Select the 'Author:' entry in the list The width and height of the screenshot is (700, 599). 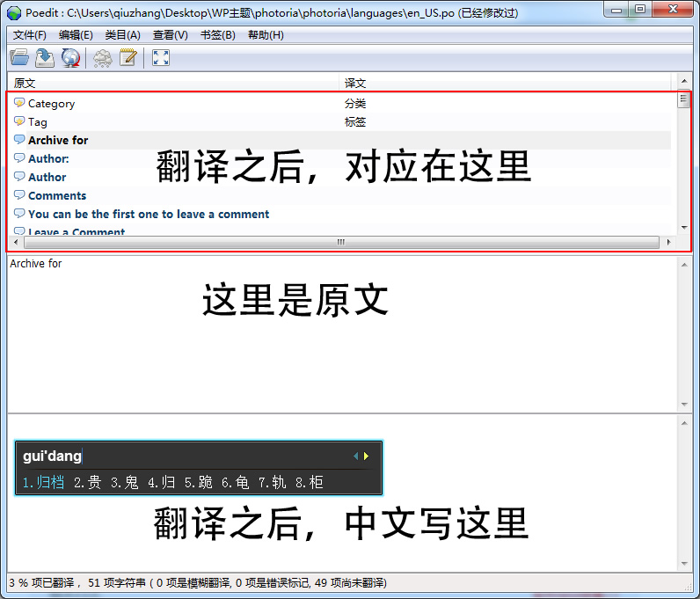click(48, 159)
